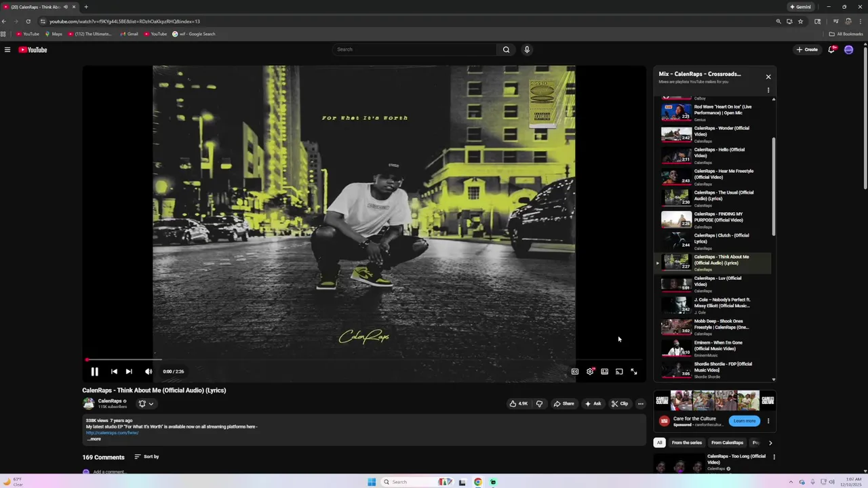Play J. Cole Nobody's Perfect from mix
Screen dimensions: 868x488
(712, 306)
